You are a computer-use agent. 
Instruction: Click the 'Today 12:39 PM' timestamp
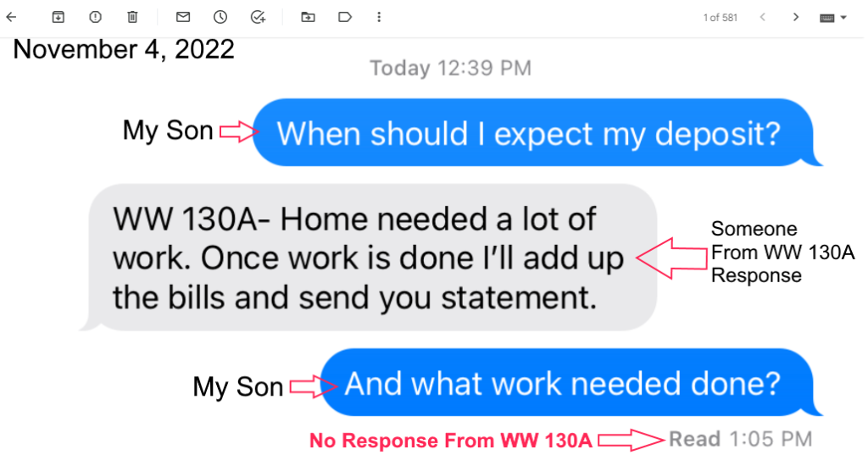click(451, 68)
